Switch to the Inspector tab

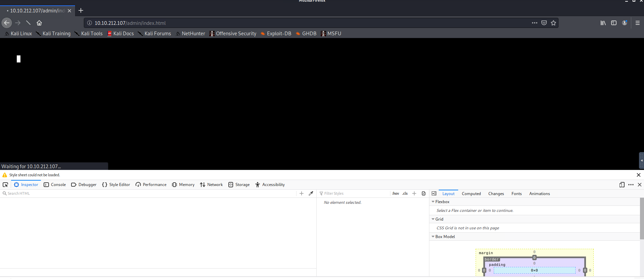[26, 185]
